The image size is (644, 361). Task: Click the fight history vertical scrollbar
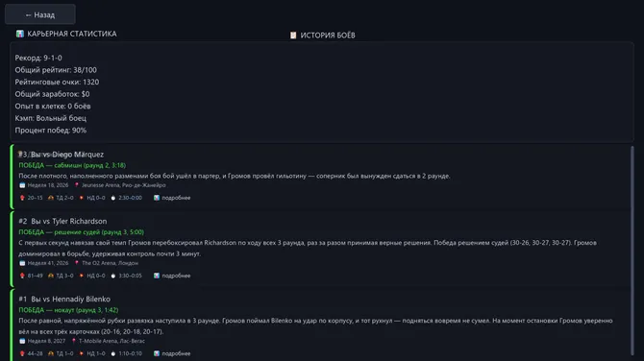tap(632, 251)
